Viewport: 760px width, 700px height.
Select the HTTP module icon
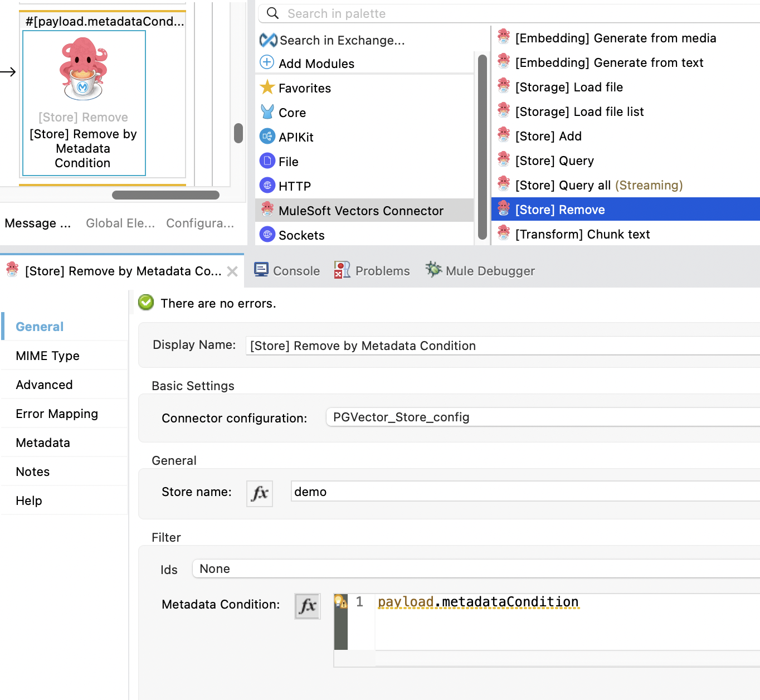click(267, 185)
